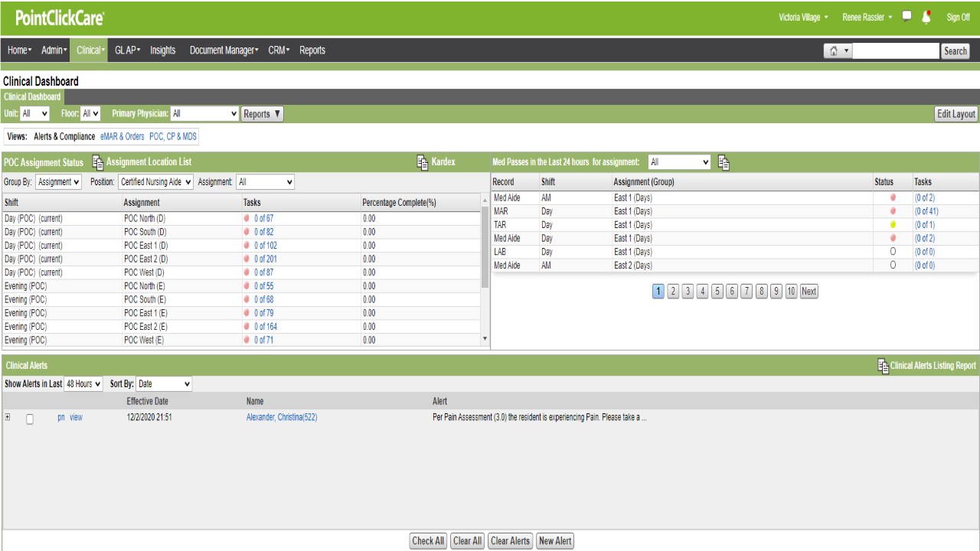Switch to the eMAR & Orders view

pyautogui.click(x=124, y=136)
